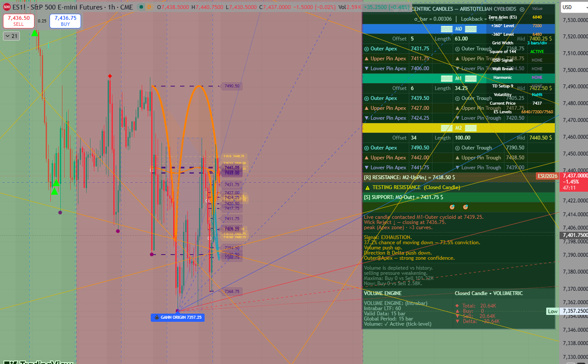Click the Volatility NaN% value
This screenshot has height=364, width=588.
point(537,95)
